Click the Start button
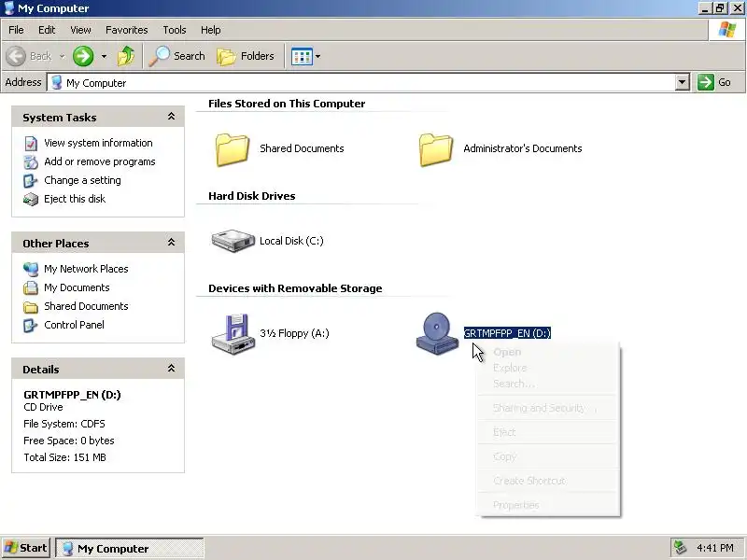 click(26, 548)
